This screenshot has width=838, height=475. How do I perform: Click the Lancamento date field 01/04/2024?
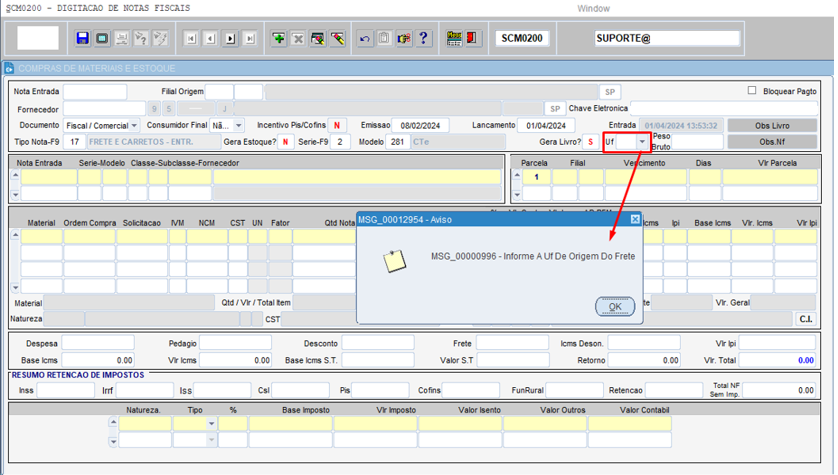[546, 126]
